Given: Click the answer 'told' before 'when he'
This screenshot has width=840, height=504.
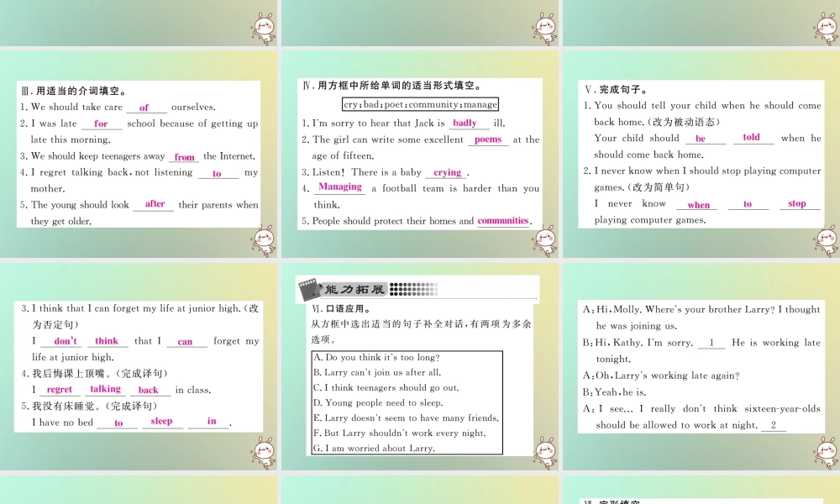Looking at the screenshot, I should (x=751, y=137).
